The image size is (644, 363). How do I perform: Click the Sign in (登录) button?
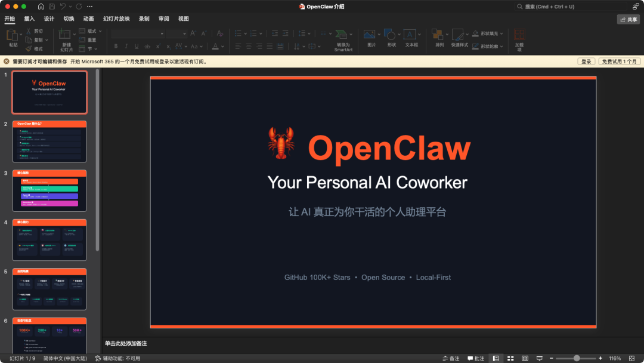586,61
